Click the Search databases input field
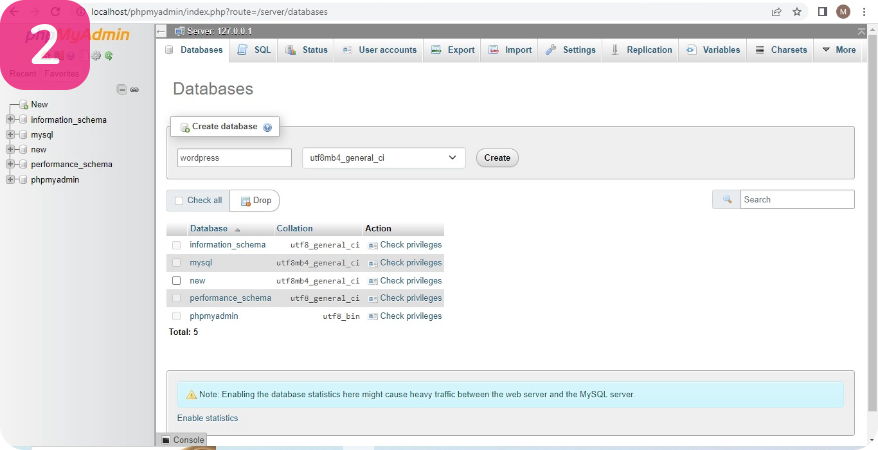The height and width of the screenshot is (450, 878). tap(797, 199)
